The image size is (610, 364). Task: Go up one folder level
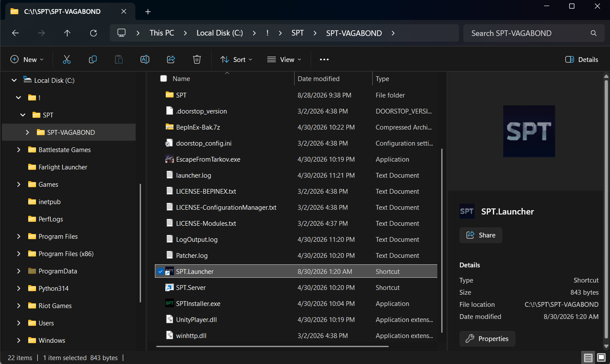67,33
